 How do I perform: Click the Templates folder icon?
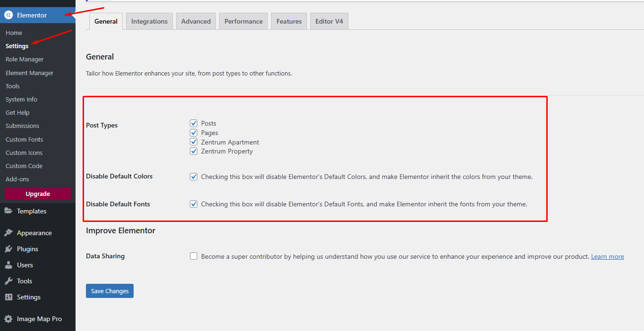click(8, 211)
